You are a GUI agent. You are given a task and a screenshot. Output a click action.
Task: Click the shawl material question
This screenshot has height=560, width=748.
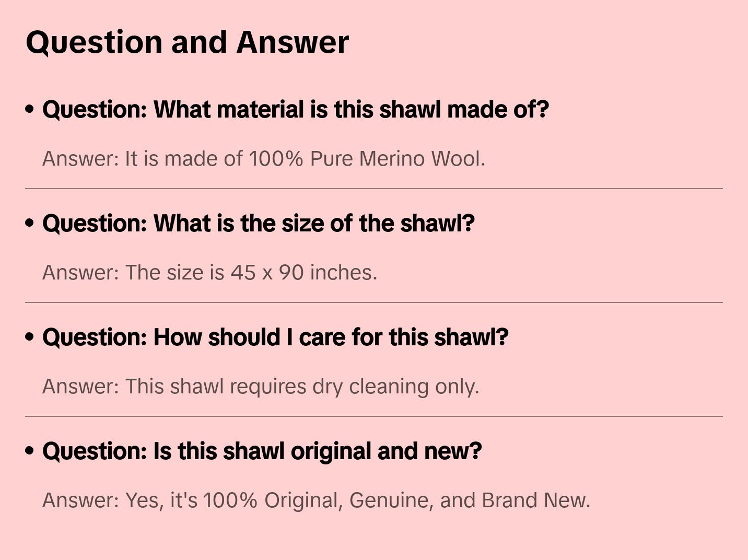tap(295, 110)
